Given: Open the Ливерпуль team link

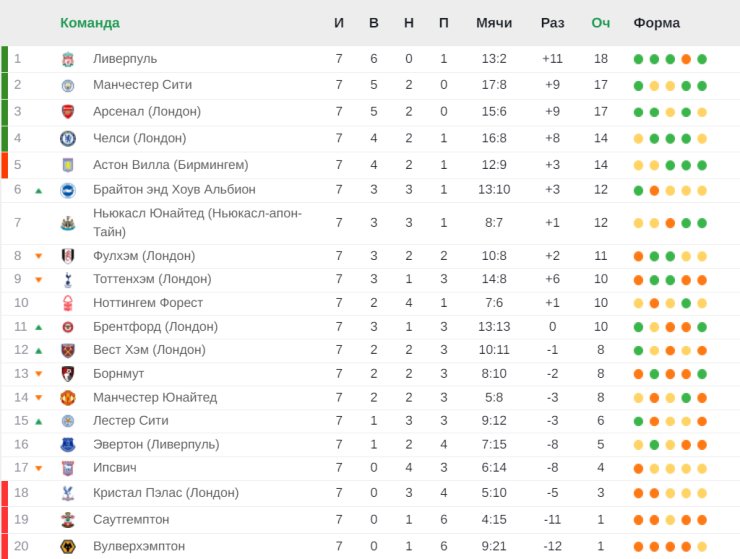Looking at the screenshot, I should (x=125, y=59).
